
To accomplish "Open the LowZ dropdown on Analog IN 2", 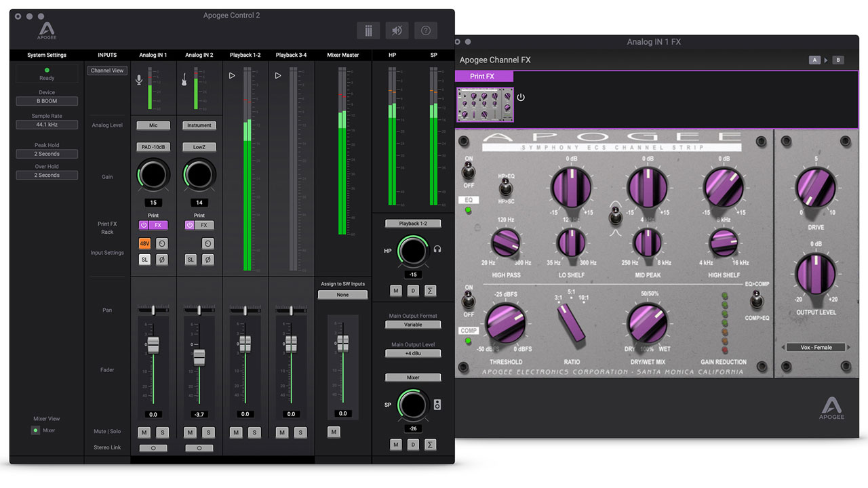I will 199,146.
